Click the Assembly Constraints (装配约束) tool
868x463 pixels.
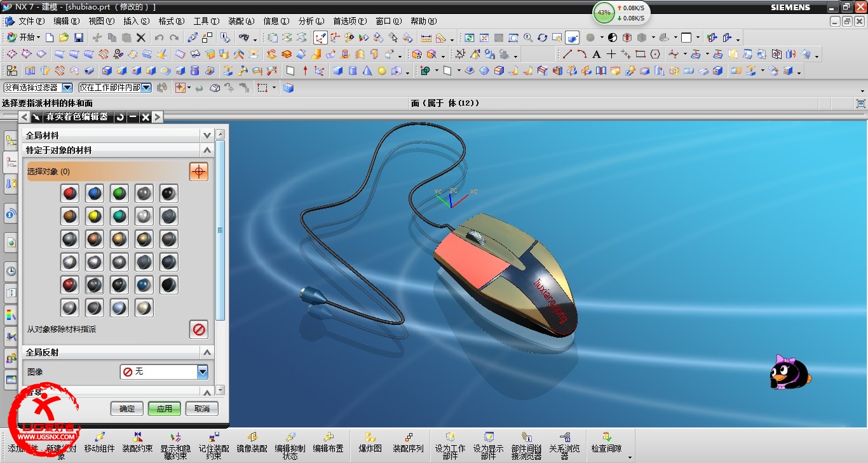[x=138, y=443]
